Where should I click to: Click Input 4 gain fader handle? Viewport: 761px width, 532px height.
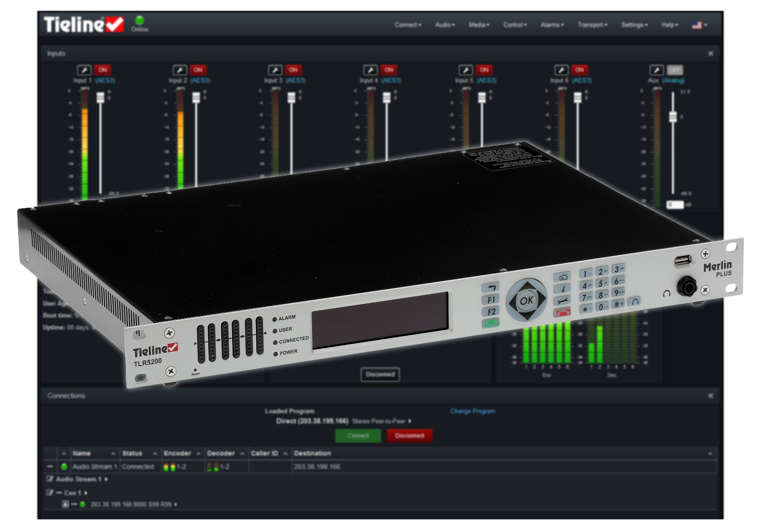pos(387,98)
